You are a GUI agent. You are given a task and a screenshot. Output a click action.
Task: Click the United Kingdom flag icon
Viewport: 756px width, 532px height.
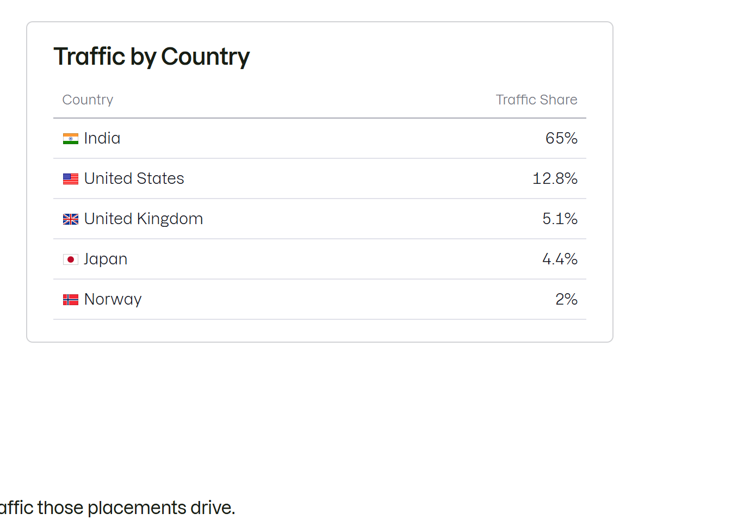pos(71,219)
